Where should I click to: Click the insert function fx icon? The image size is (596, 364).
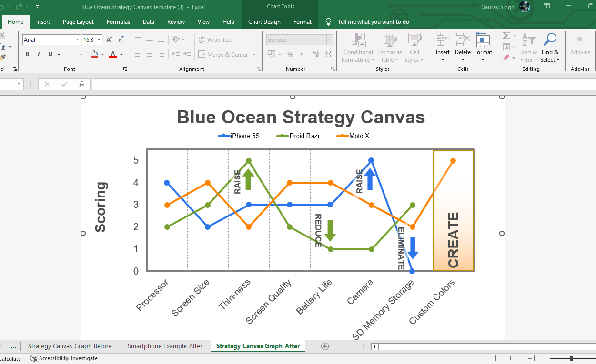point(81,84)
